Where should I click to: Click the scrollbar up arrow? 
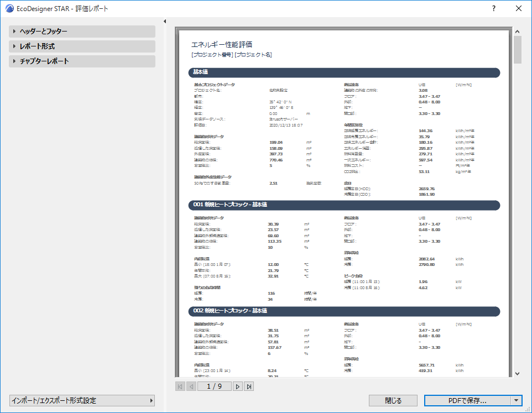(x=518, y=32)
